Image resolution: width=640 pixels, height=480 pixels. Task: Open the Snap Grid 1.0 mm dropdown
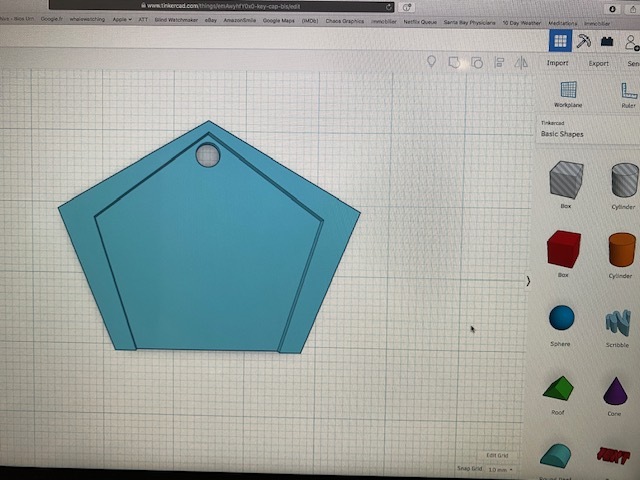pos(500,470)
